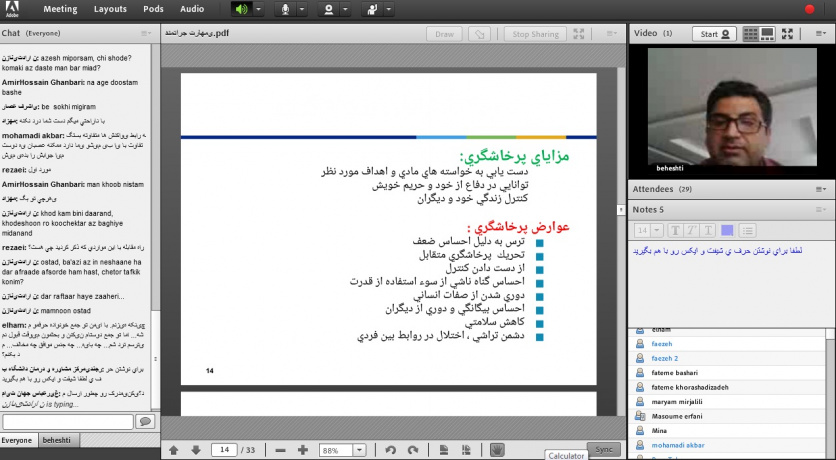Toggle bold text in Notes pod
Viewport: 836px width, 460px height.
(x=675, y=230)
